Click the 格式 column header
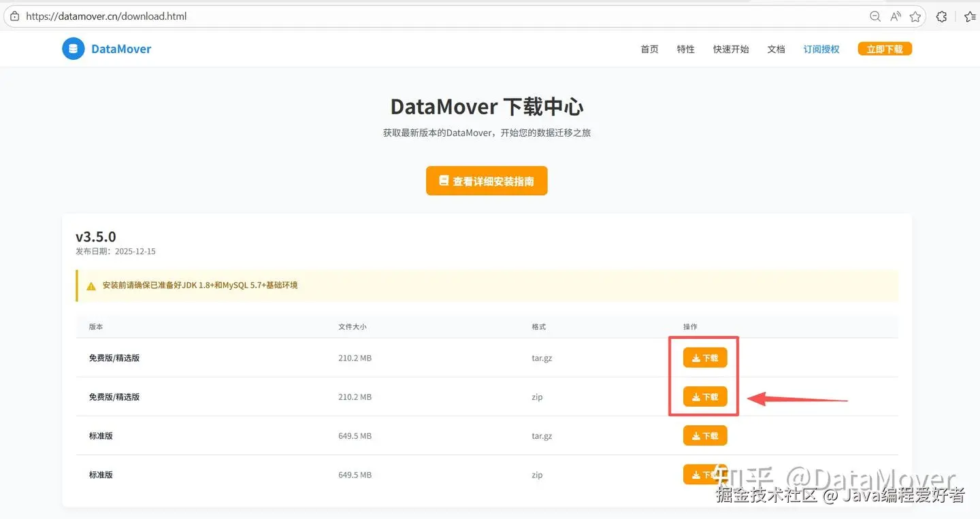Screen dimensions: 980x519 [x=539, y=327]
